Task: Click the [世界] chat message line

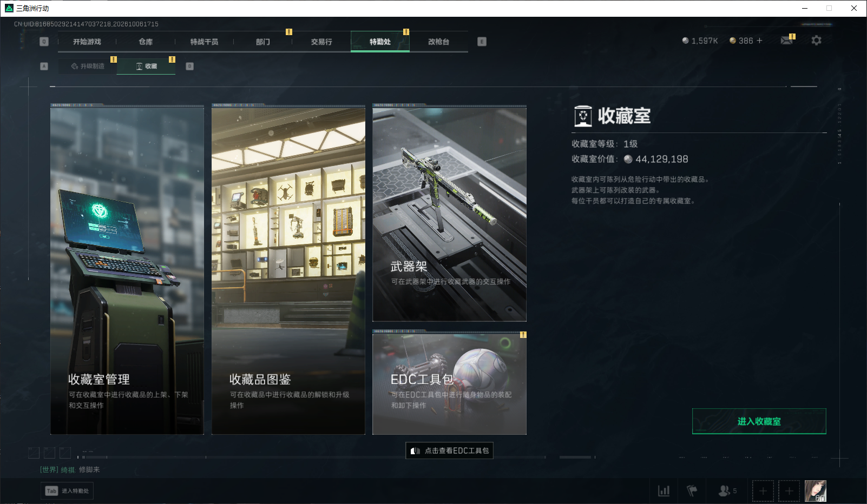Action: click(70, 469)
